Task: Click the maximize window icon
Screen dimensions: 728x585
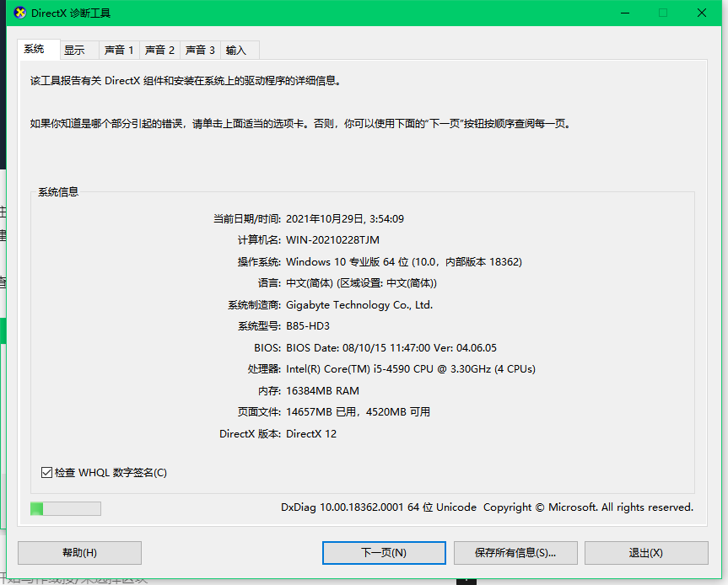Action: click(663, 13)
